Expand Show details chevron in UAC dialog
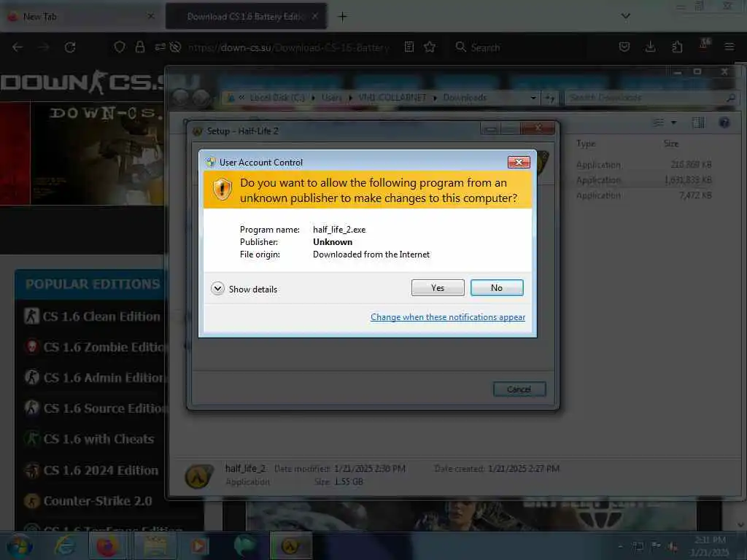This screenshot has height=560, width=747. pyautogui.click(x=217, y=289)
